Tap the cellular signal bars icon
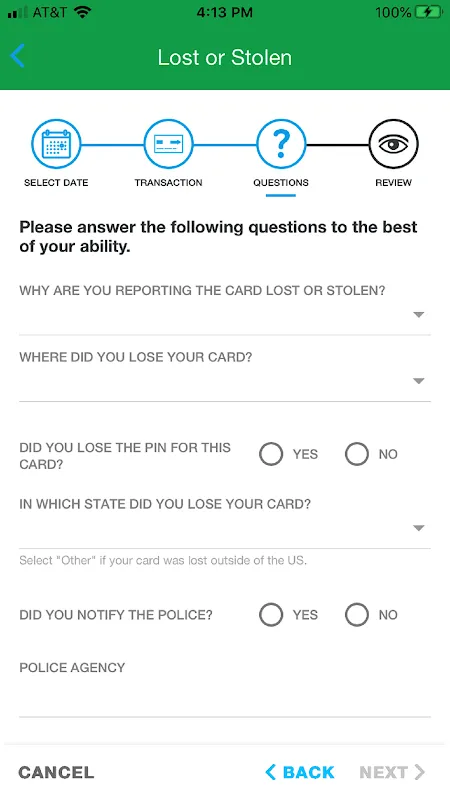 (18, 13)
